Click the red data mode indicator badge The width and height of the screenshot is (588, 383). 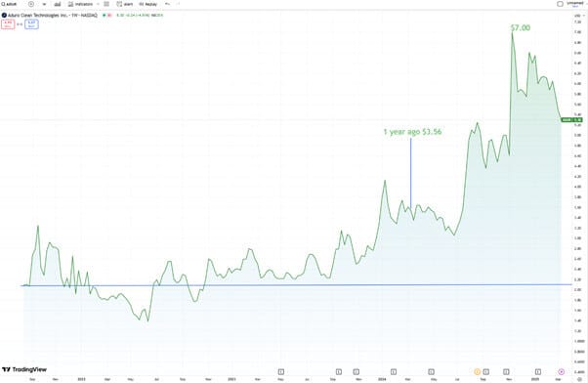tap(109, 15)
